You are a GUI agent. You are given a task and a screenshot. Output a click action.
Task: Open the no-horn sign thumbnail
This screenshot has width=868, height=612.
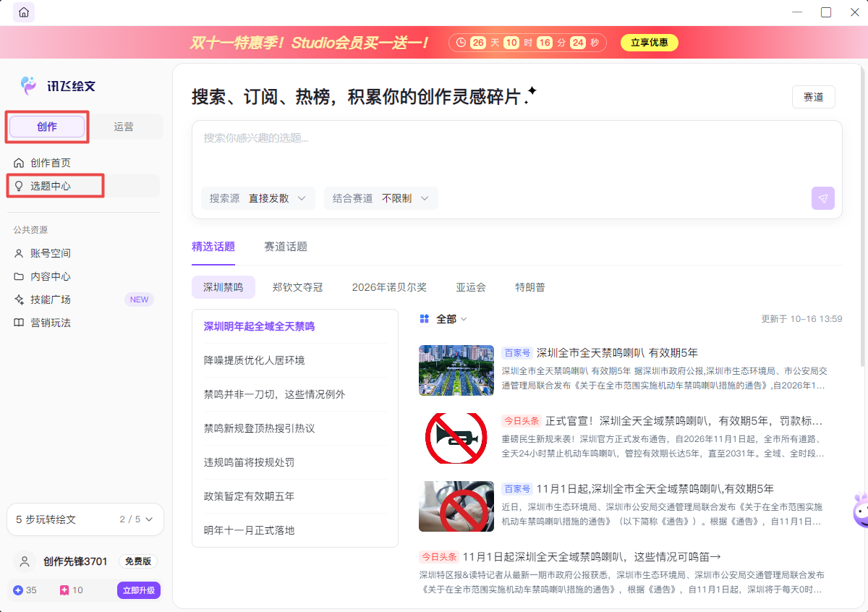pyautogui.click(x=456, y=438)
